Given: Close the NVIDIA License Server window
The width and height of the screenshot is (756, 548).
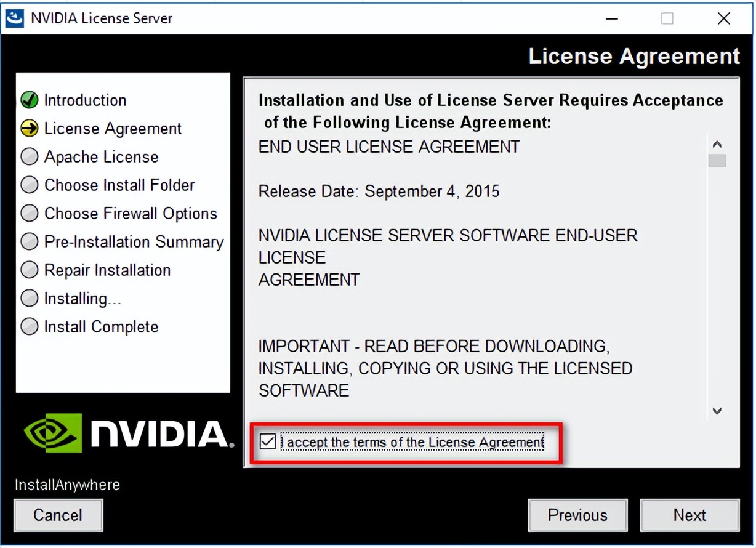Looking at the screenshot, I should pyautogui.click(x=724, y=18).
